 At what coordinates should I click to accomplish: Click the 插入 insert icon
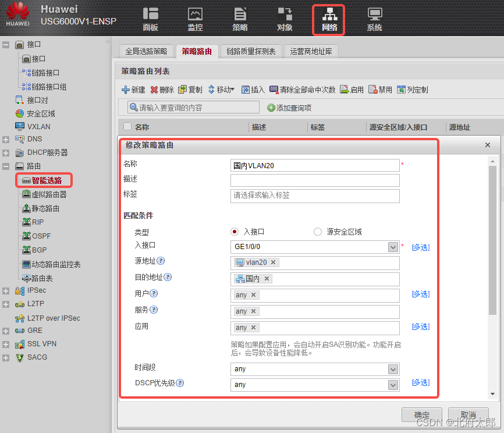pyautogui.click(x=245, y=90)
